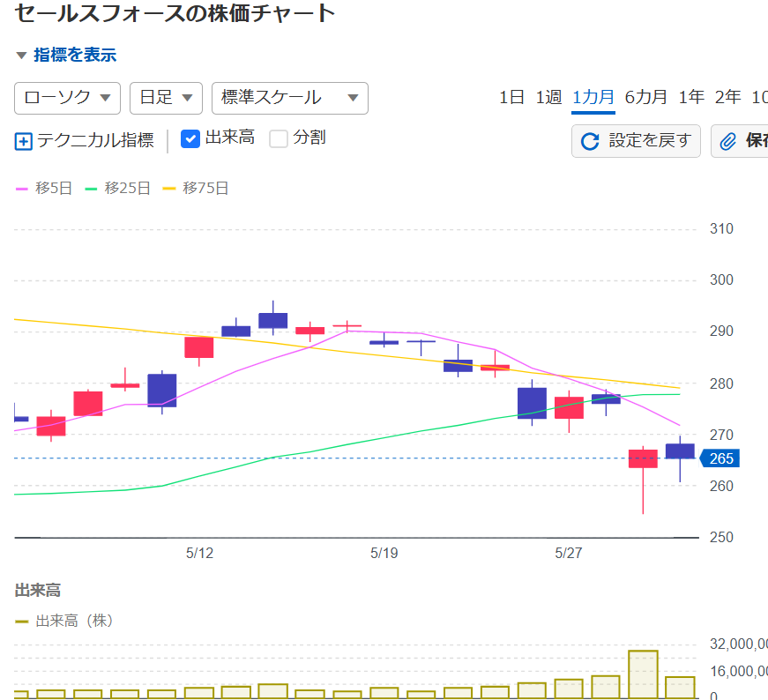Viewport: 768px width, 700px height.
Task: Uncheck the 出来高 checkbox
Action: pos(190,138)
